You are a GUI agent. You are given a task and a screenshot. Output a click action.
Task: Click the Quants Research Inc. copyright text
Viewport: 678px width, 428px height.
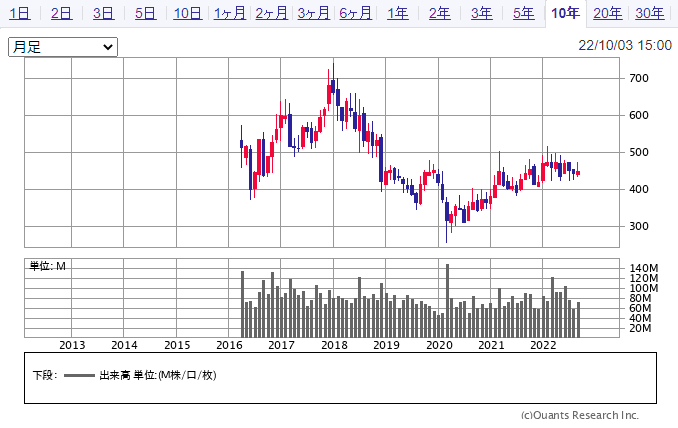[x=580, y=415]
